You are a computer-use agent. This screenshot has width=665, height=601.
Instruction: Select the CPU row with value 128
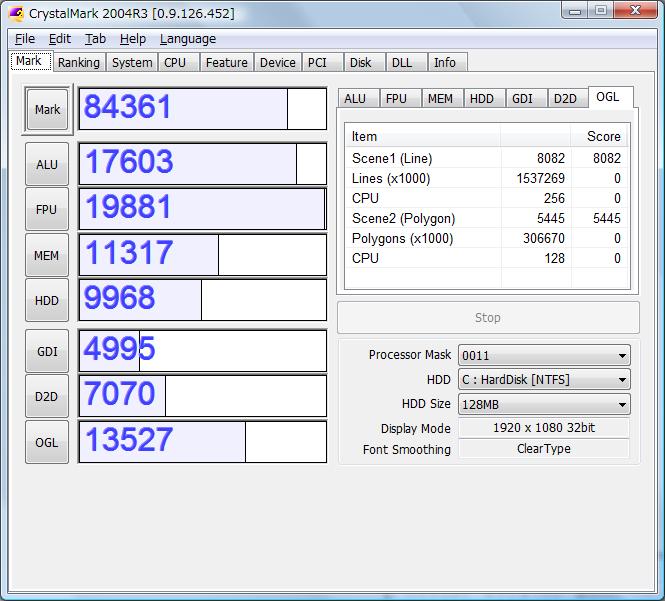click(x=487, y=258)
